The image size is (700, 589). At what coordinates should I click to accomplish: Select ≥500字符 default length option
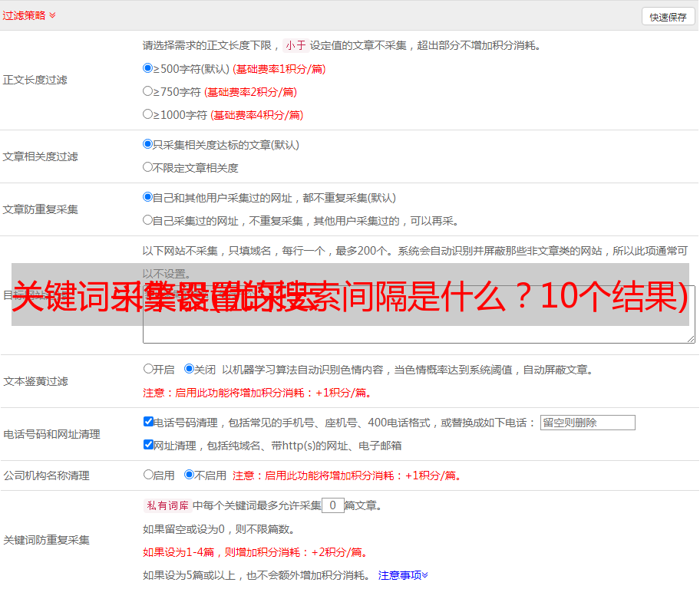coord(148,68)
